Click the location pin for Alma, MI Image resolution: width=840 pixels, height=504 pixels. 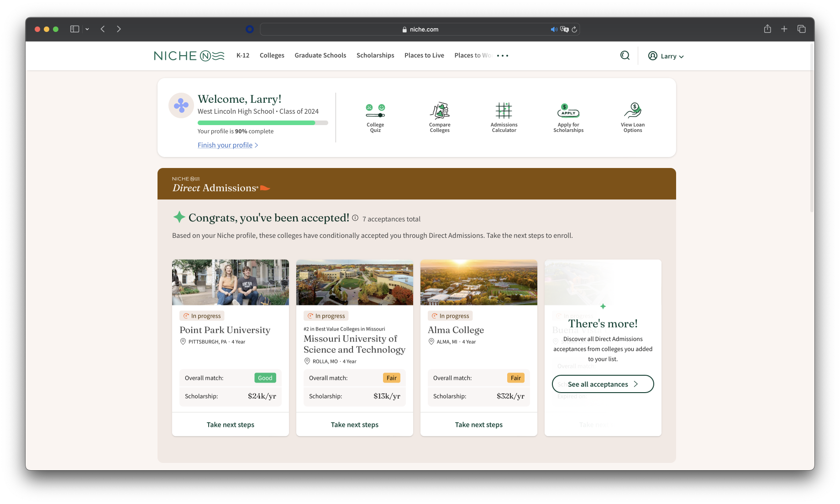point(431,341)
